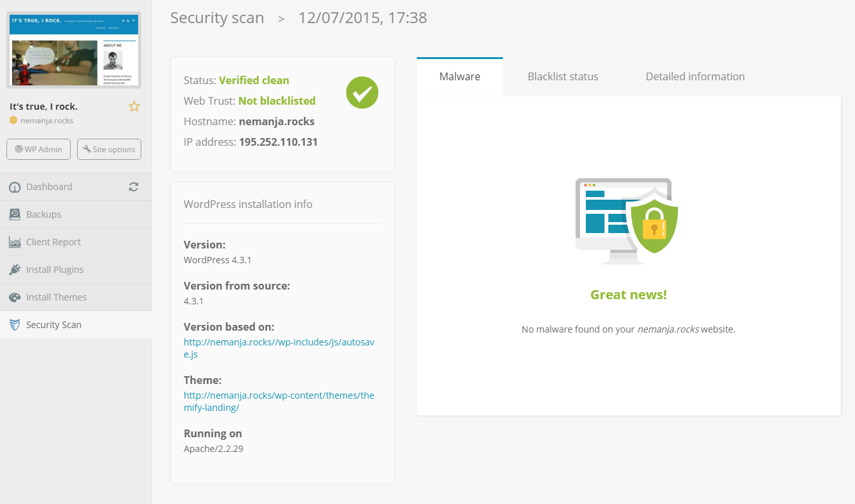Open the autosave.js version source link
Viewport: 855px width, 504px height.
[x=279, y=348]
